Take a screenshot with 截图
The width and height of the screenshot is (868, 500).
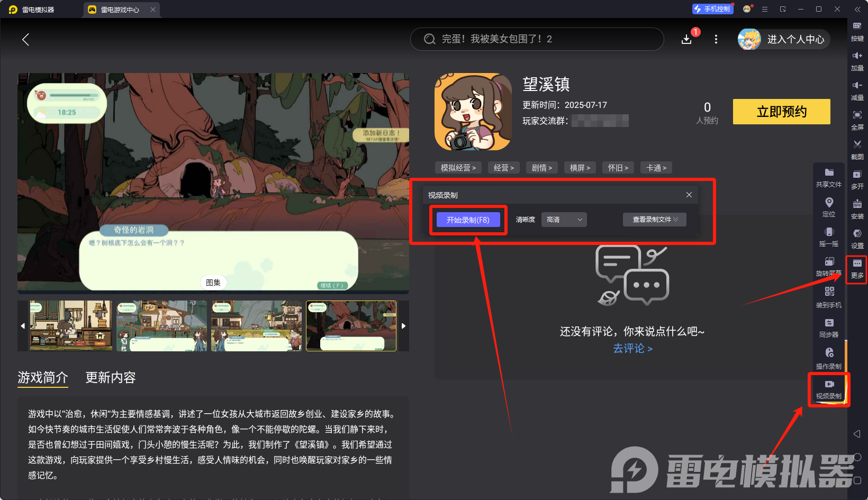tap(857, 150)
